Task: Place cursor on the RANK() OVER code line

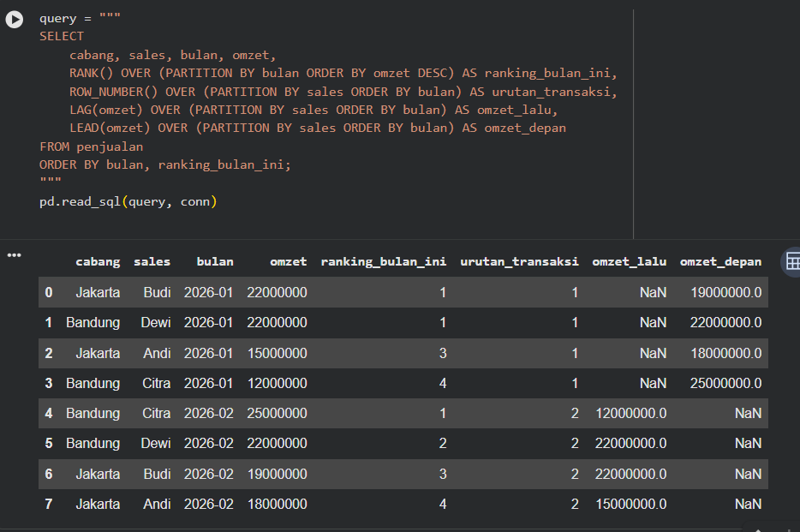Action: click(343, 73)
